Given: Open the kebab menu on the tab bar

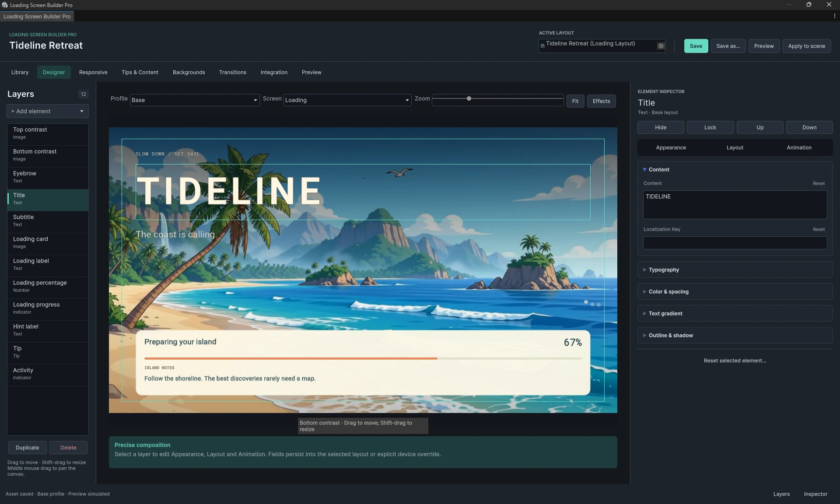Looking at the screenshot, I should pos(834,16).
